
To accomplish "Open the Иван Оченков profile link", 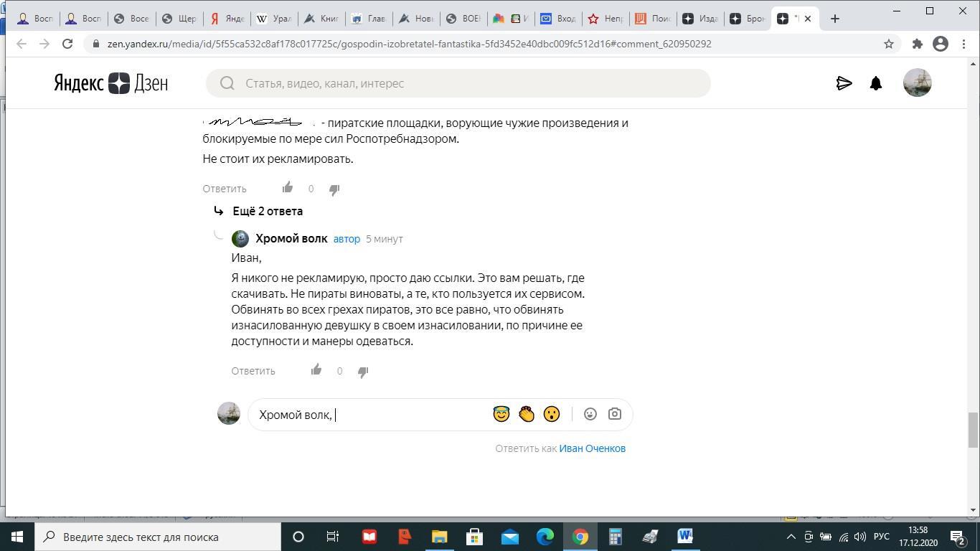I will click(x=593, y=448).
